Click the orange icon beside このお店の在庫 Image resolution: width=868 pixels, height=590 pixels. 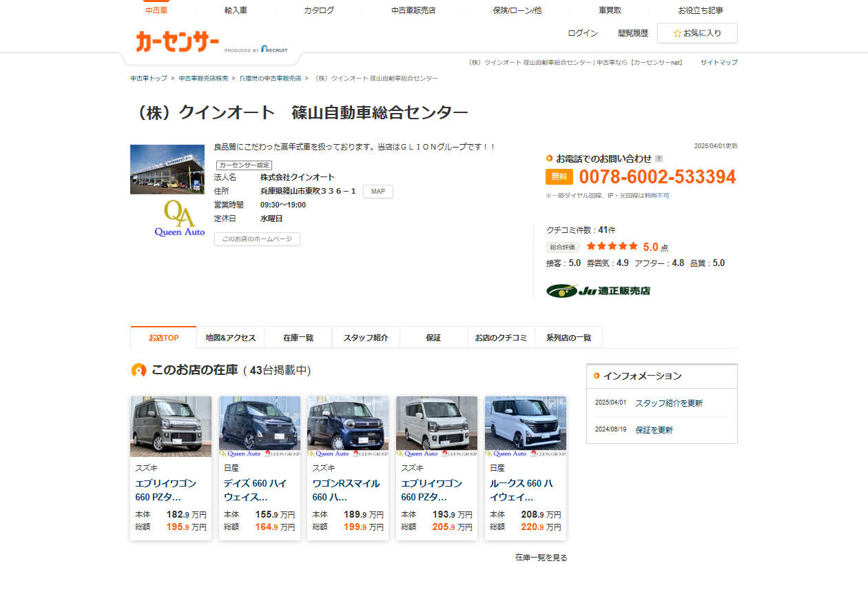pyautogui.click(x=138, y=370)
